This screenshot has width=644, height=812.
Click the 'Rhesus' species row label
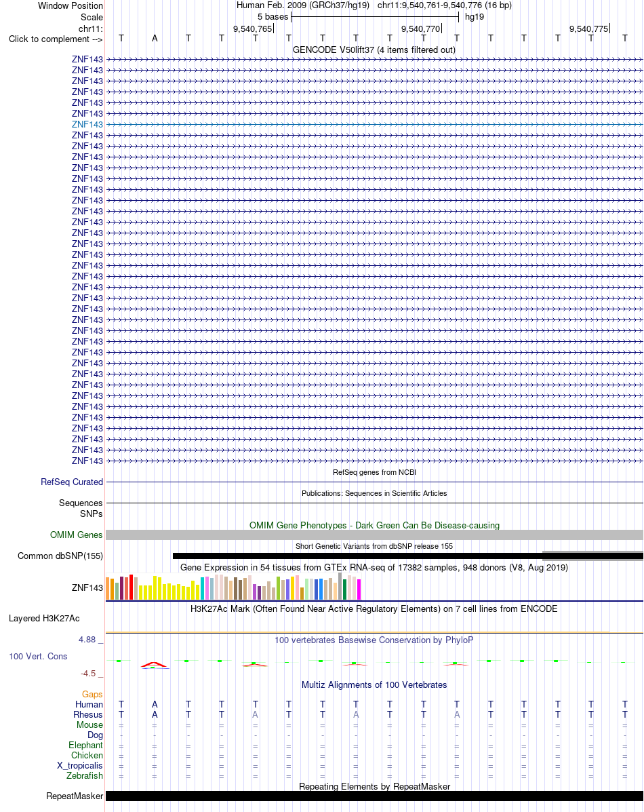pos(88,715)
